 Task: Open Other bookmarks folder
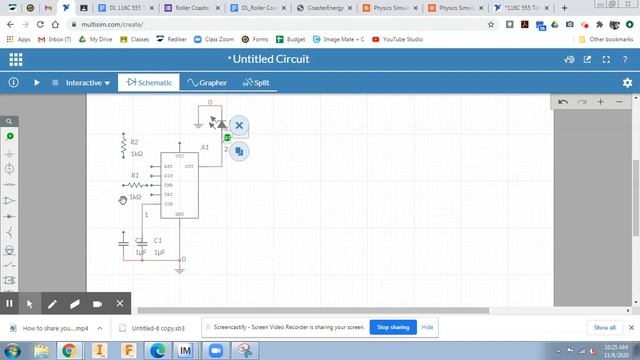[606, 39]
